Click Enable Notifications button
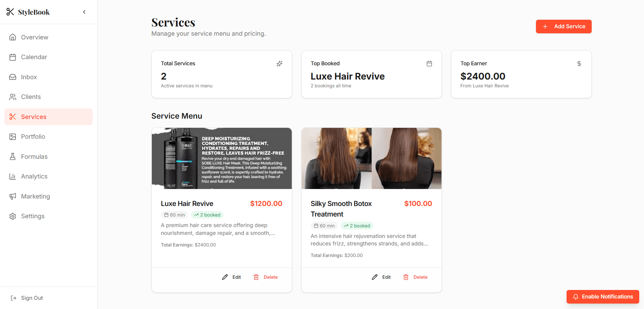644x309 pixels. (x=603, y=297)
